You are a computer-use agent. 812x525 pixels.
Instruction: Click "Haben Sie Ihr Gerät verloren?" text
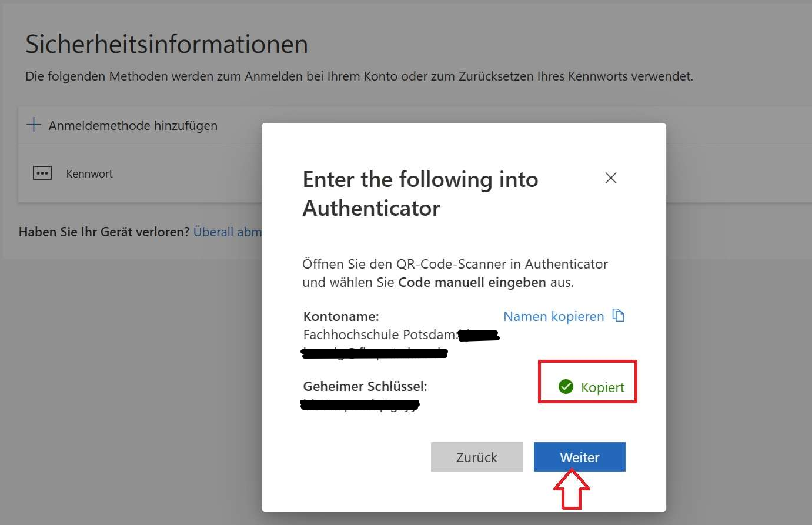click(104, 232)
